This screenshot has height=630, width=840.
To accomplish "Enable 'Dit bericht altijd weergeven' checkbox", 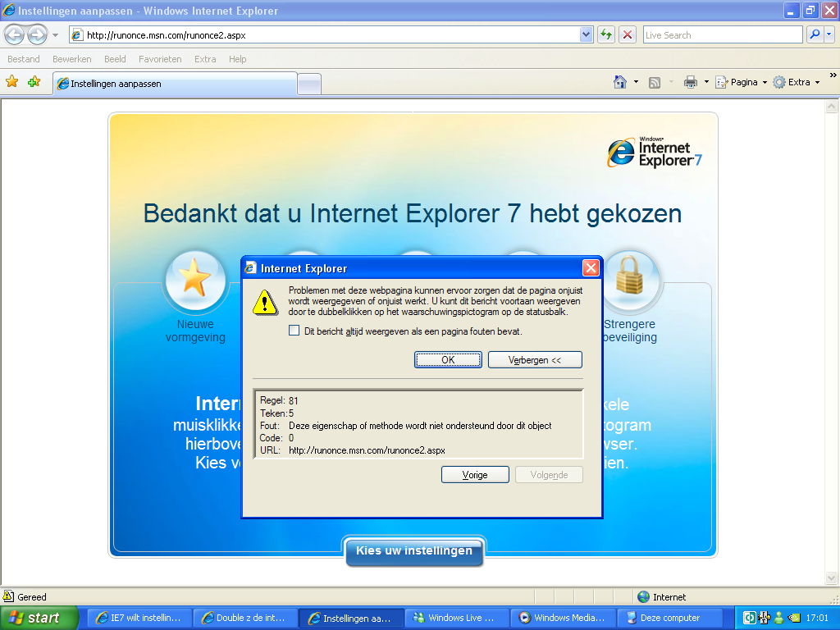I will point(294,331).
